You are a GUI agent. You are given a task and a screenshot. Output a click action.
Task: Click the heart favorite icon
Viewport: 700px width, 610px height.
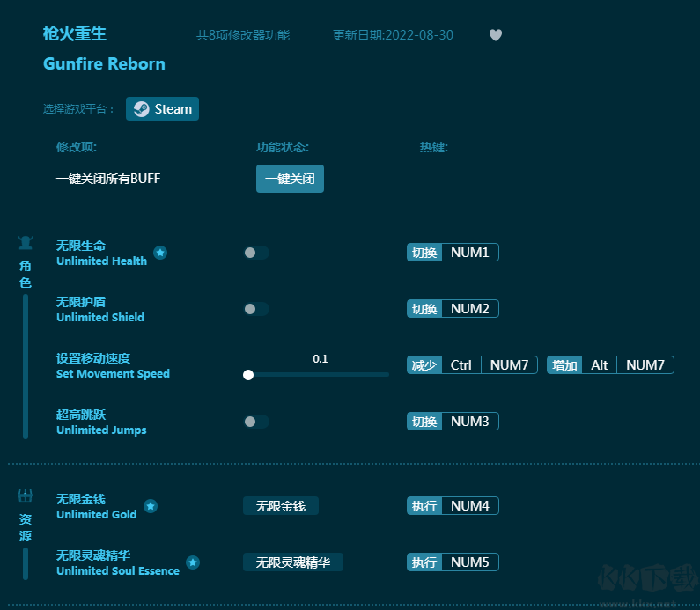pyautogui.click(x=496, y=35)
